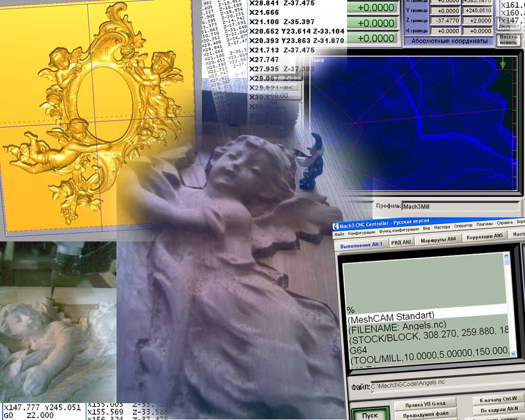Screen dimensions: 525x420
Task: Select the line X21.713 Z-37.475
Action: 282,50
